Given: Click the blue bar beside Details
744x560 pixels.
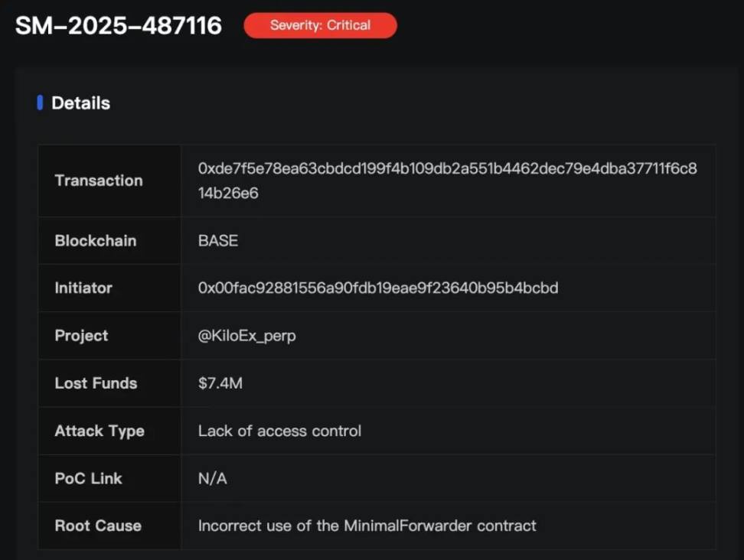Looking at the screenshot, I should click(40, 103).
